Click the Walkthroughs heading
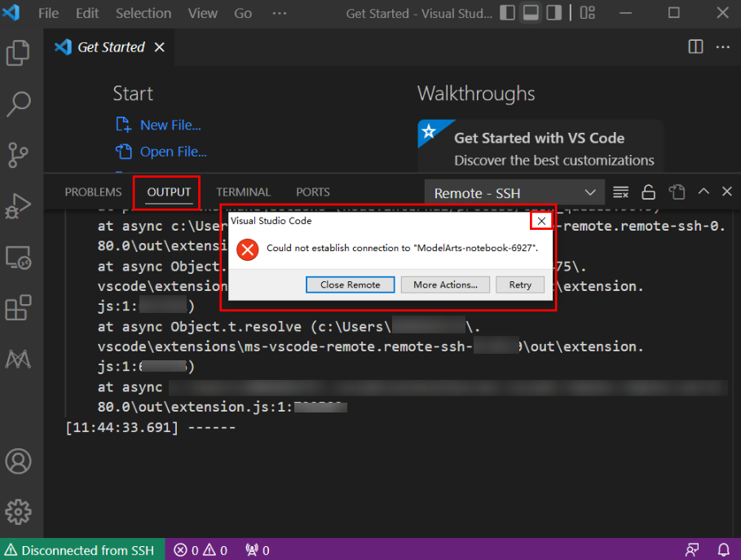This screenshot has width=741, height=560. pos(476,94)
